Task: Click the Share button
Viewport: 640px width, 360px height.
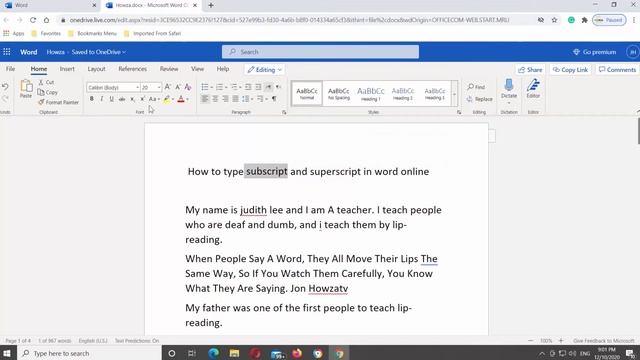Action: coord(530,70)
